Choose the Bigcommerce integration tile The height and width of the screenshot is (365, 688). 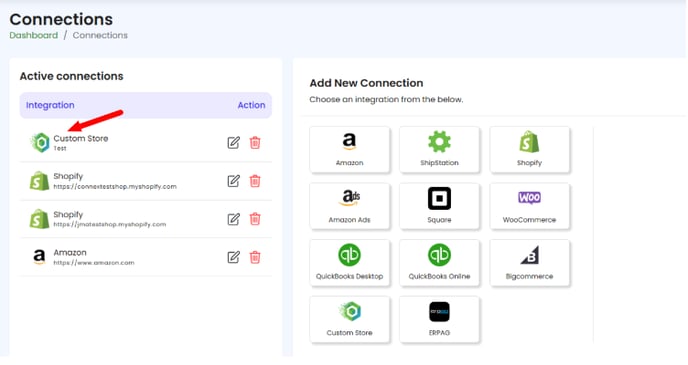click(x=529, y=263)
